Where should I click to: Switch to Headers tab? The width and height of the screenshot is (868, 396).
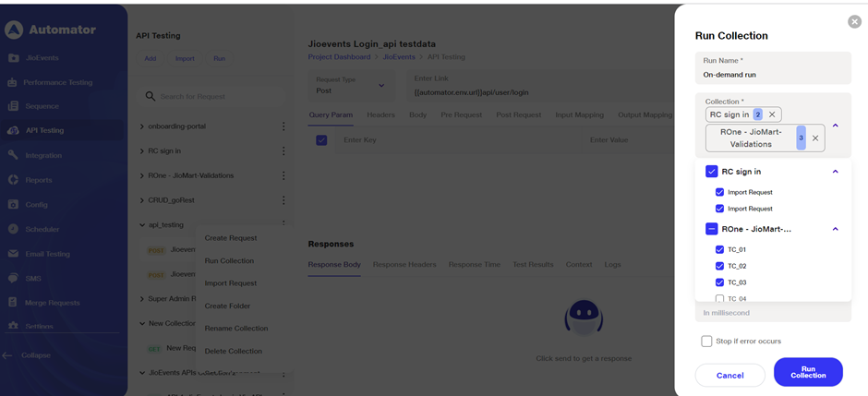click(380, 115)
